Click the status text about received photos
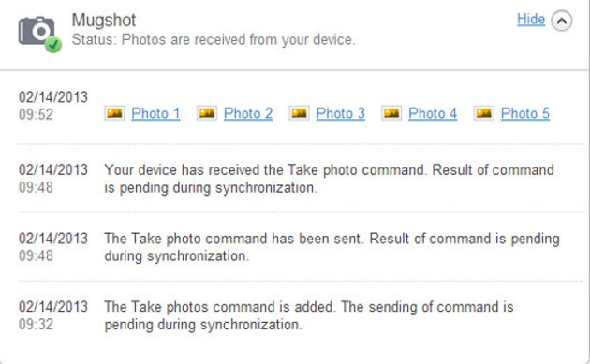The image size is (590, 364). pos(214,39)
